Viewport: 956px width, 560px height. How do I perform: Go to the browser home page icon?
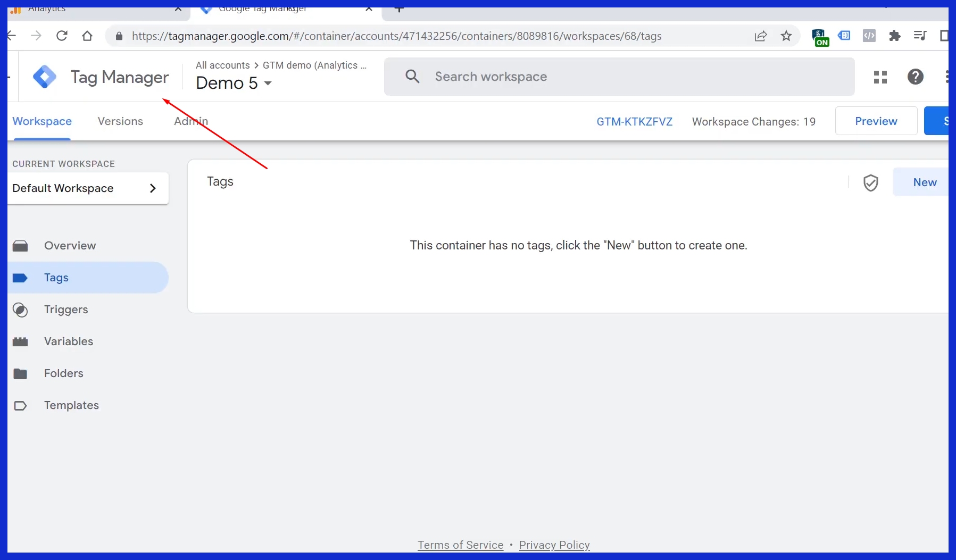(87, 36)
